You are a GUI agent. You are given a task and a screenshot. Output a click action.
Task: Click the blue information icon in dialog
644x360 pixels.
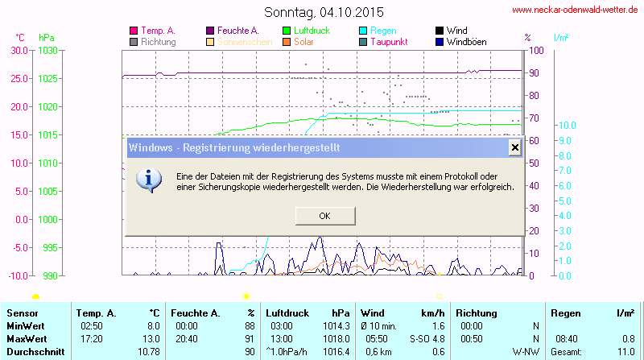(148, 180)
